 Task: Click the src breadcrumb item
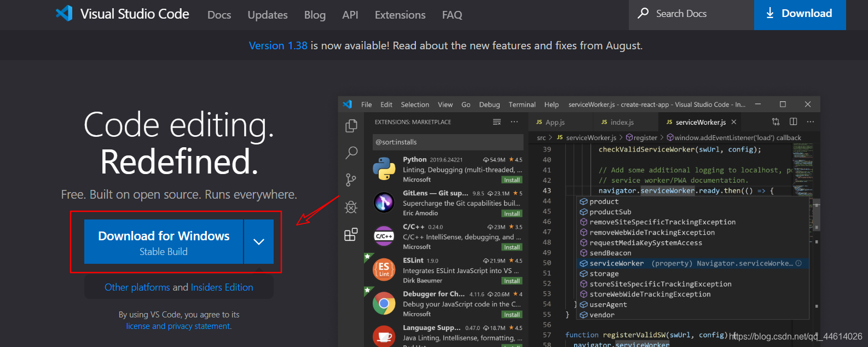pyautogui.click(x=541, y=137)
